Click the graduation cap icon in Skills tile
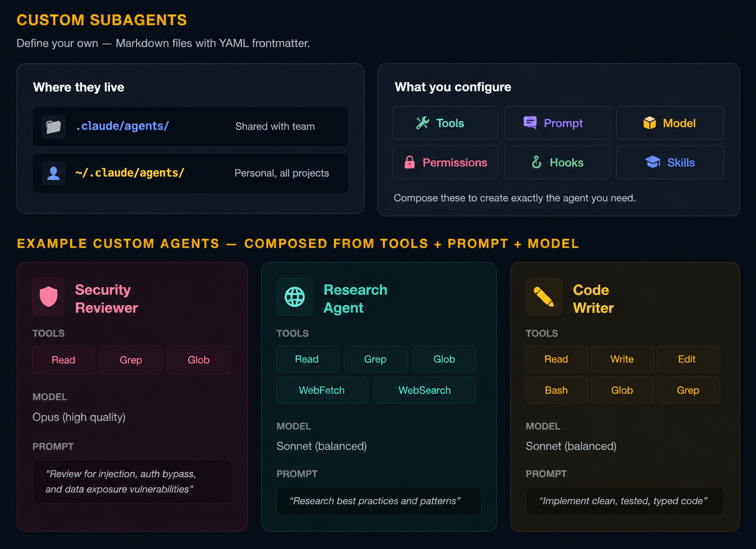Image resolution: width=756 pixels, height=549 pixels. 653,162
